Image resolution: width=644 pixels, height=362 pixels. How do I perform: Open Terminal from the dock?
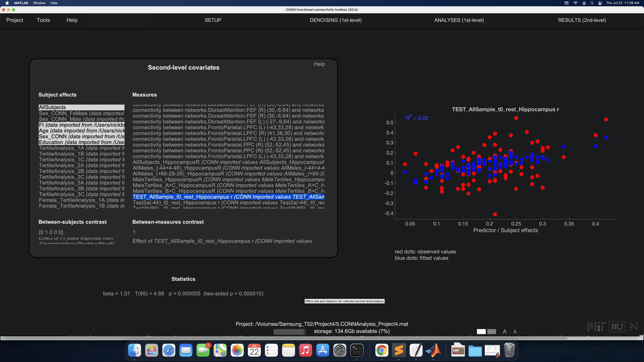357,350
